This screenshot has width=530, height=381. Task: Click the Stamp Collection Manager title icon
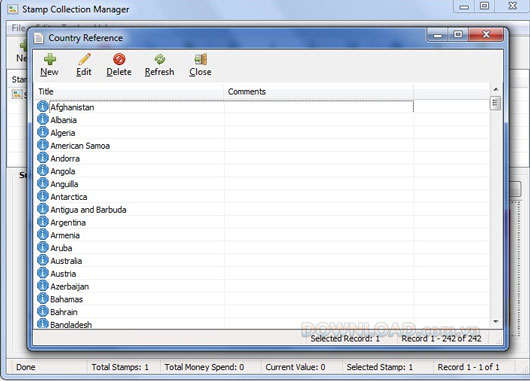(x=13, y=9)
